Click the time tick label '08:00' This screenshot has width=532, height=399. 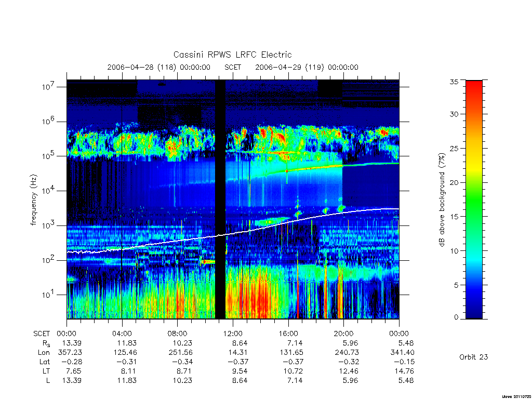point(177,334)
